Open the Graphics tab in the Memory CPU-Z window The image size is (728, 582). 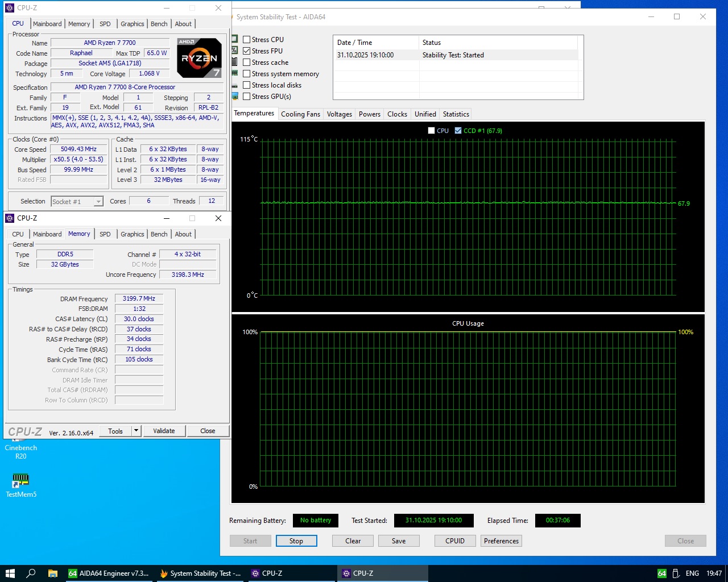pos(133,234)
